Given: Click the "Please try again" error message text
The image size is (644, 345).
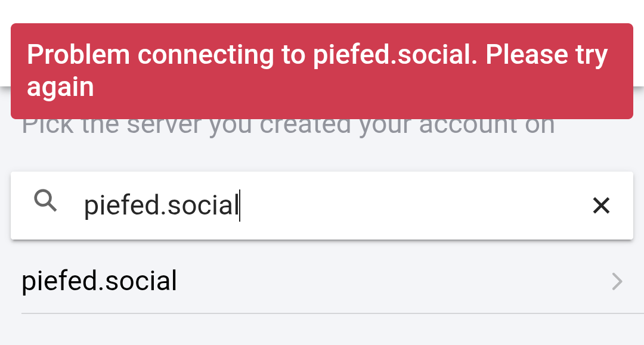Looking at the screenshot, I should [317, 70].
